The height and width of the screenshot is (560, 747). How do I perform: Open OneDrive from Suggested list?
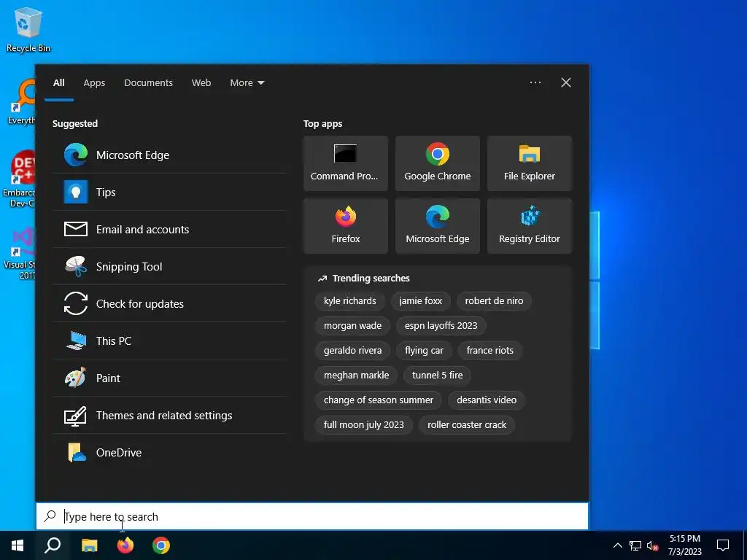coord(169,452)
